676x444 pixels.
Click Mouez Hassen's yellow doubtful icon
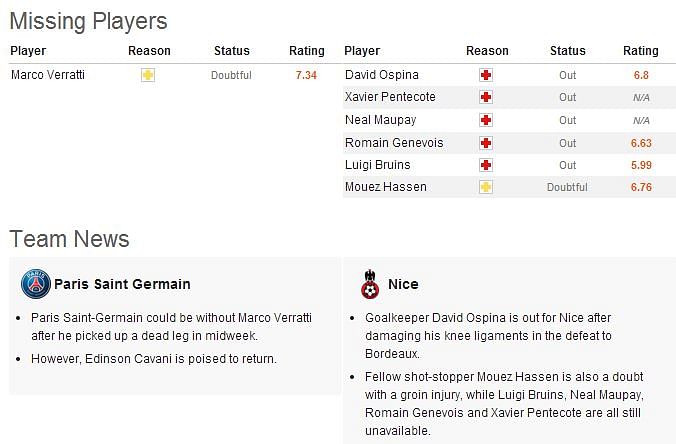tap(486, 187)
